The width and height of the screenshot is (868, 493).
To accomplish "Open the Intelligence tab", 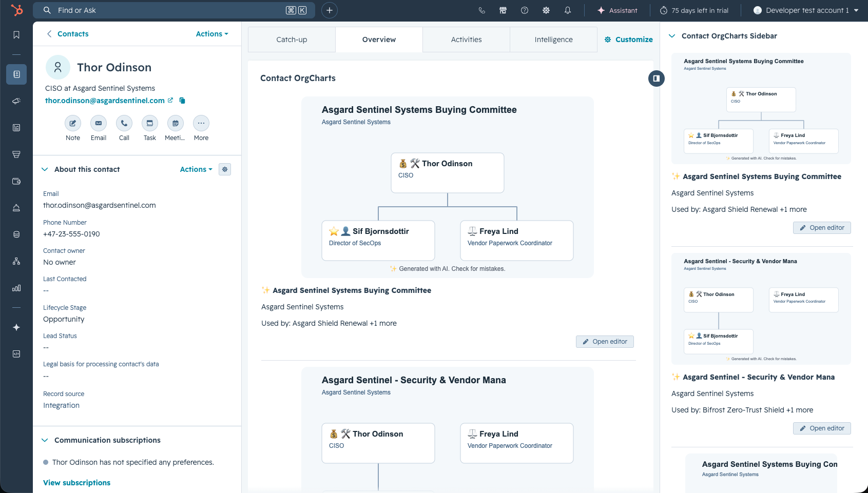I will [x=553, y=40].
